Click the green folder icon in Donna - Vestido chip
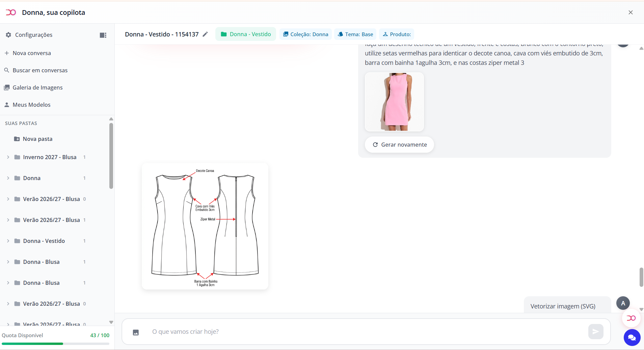The image size is (644, 350). (223, 34)
